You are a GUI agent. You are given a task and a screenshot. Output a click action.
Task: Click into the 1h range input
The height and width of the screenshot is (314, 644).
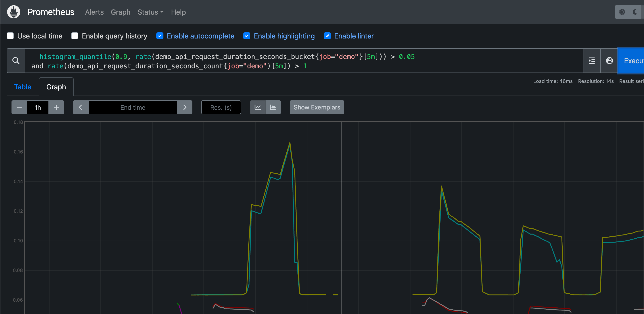click(38, 107)
